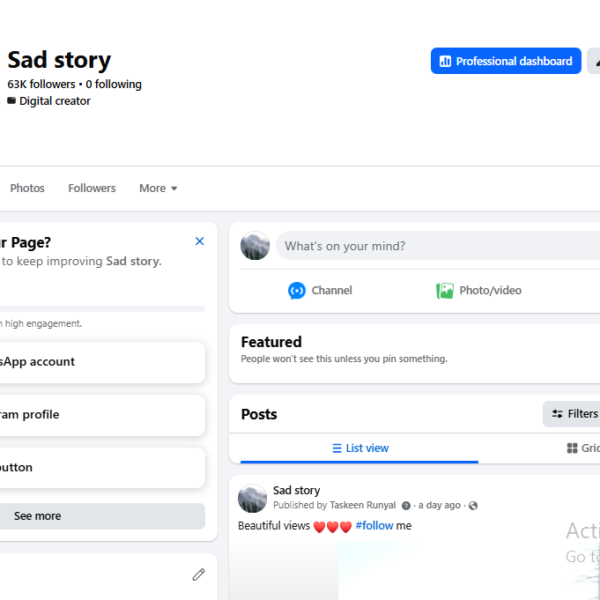This screenshot has width=600, height=600.
Task: Click the profile avatar beside post composer
Action: pos(255,246)
